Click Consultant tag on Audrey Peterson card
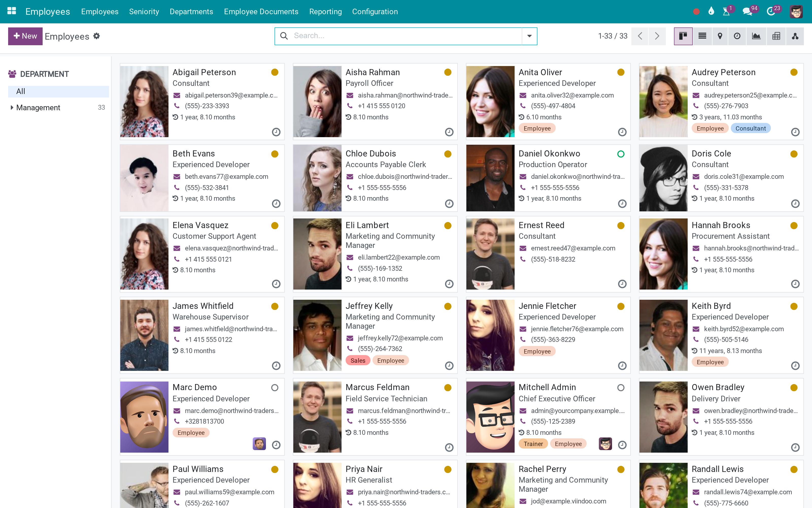812x508 pixels. [x=751, y=128]
